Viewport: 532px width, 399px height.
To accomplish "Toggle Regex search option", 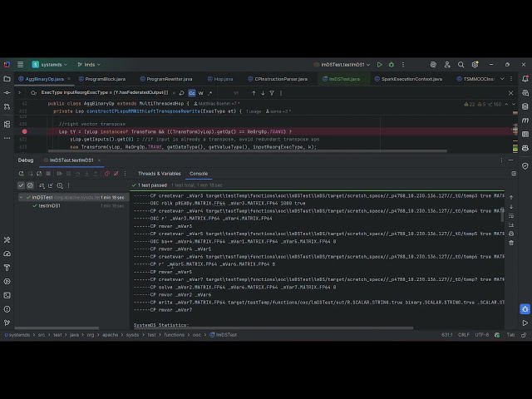I will point(210,93).
